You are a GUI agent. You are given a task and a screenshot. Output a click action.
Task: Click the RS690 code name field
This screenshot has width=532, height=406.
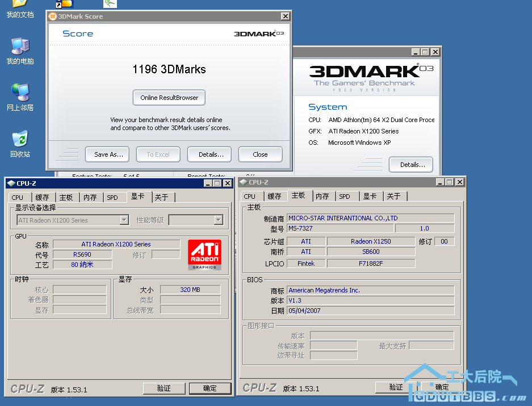pos(82,254)
